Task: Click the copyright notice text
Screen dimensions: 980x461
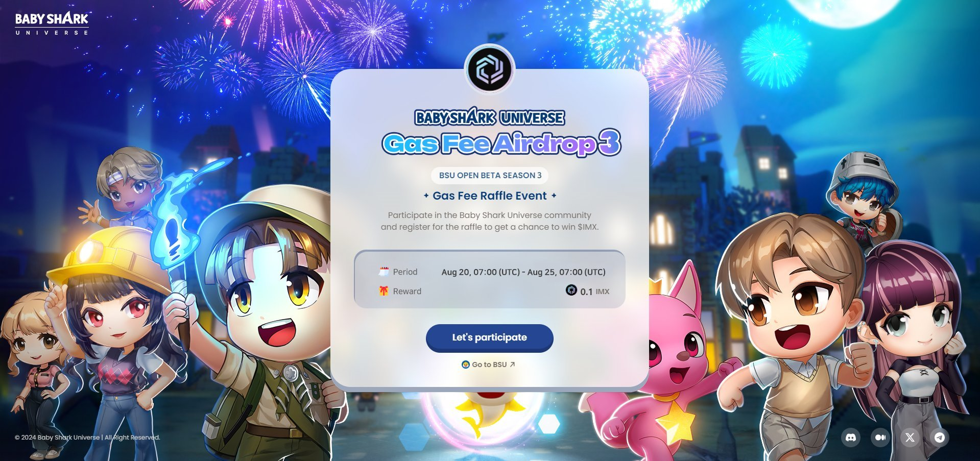Action: click(x=87, y=438)
